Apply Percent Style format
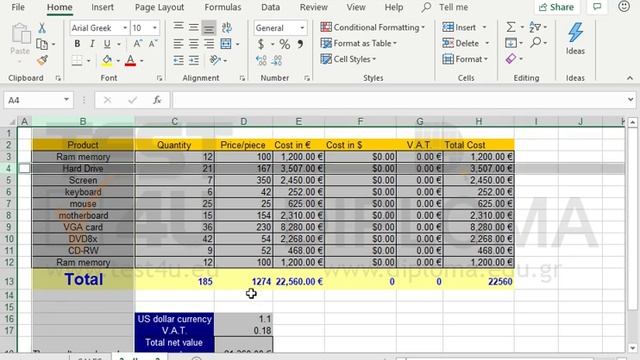This screenshot has width=640, height=360. pyautogui.click(x=285, y=44)
